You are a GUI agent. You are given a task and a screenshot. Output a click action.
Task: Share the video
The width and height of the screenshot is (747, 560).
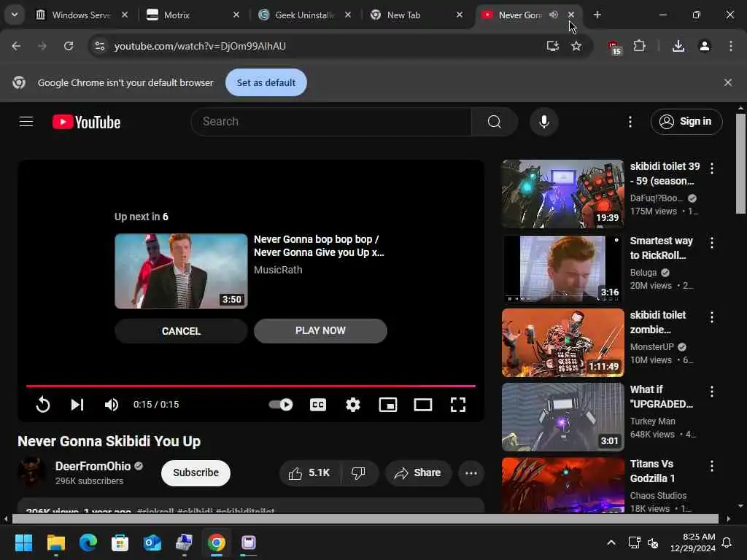[418, 472]
